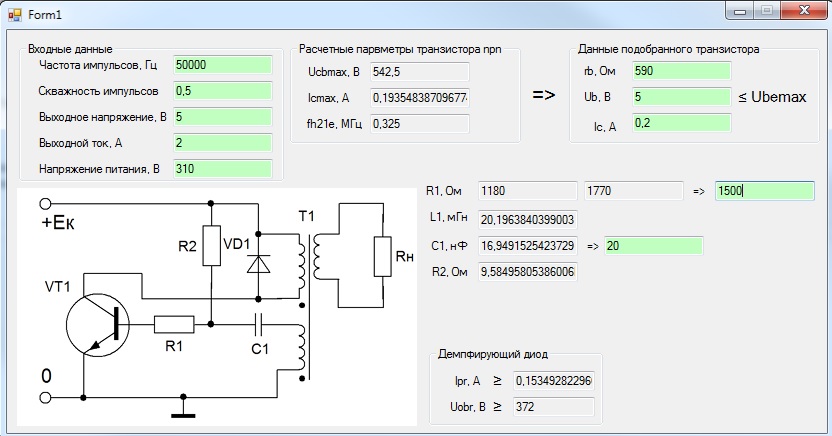
Task: Click the R1 minimum field showing 1180
Action: (x=527, y=190)
